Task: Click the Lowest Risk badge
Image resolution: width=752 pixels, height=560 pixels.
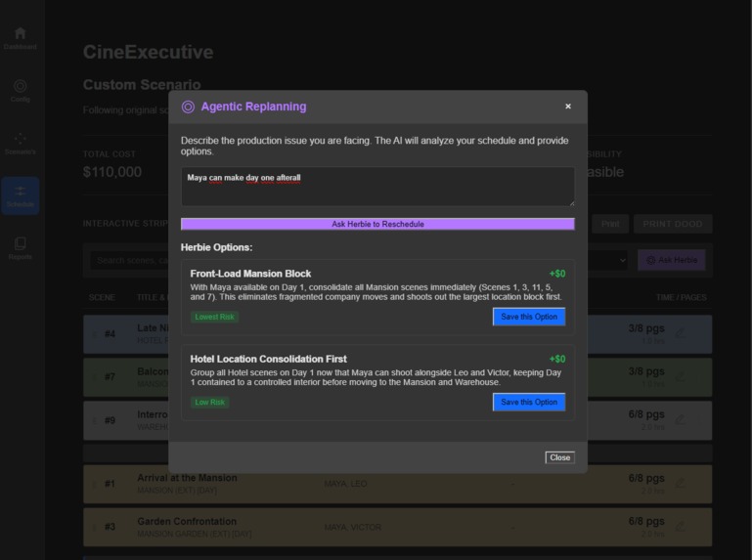Action: pyautogui.click(x=214, y=317)
